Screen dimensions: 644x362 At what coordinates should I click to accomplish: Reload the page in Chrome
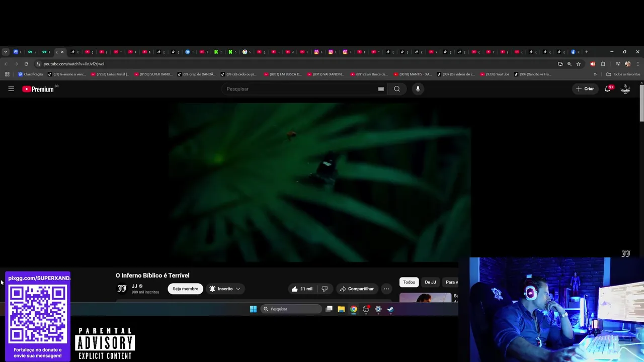[26, 64]
